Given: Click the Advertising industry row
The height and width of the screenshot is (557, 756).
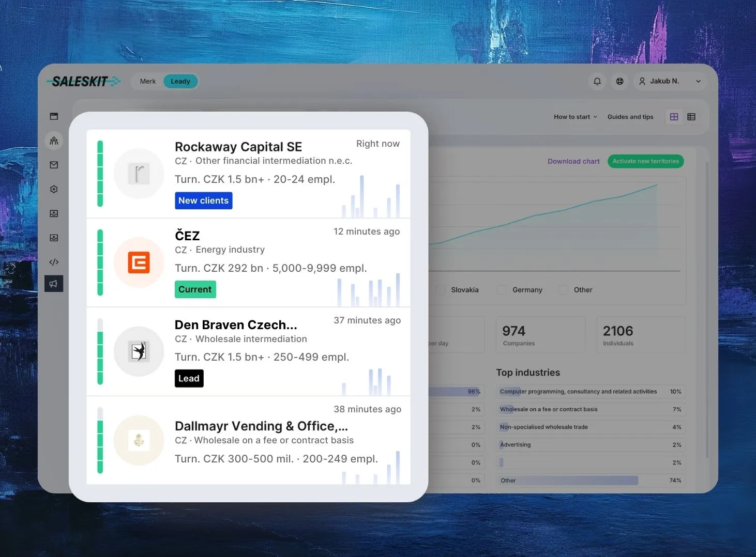Looking at the screenshot, I should tap(591, 445).
